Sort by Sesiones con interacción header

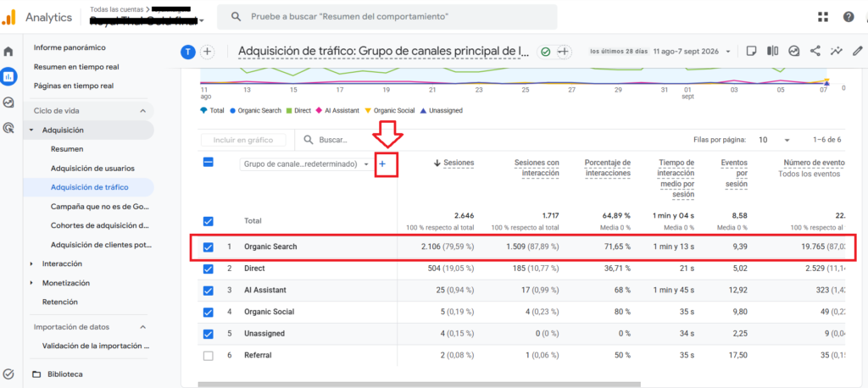pos(537,168)
